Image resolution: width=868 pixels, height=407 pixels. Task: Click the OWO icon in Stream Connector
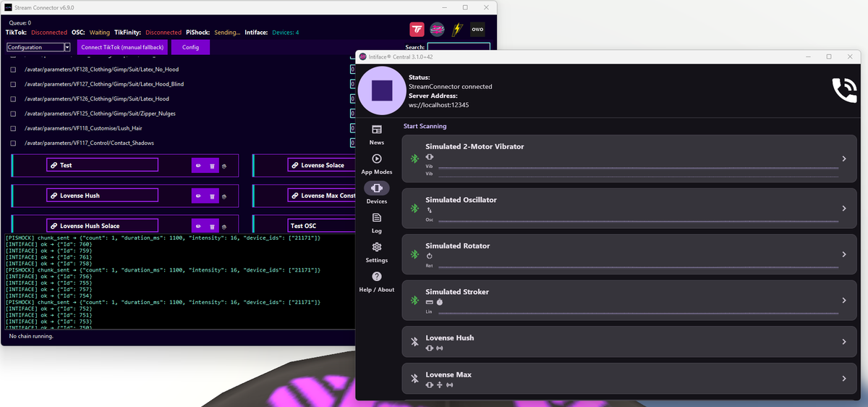tap(477, 30)
